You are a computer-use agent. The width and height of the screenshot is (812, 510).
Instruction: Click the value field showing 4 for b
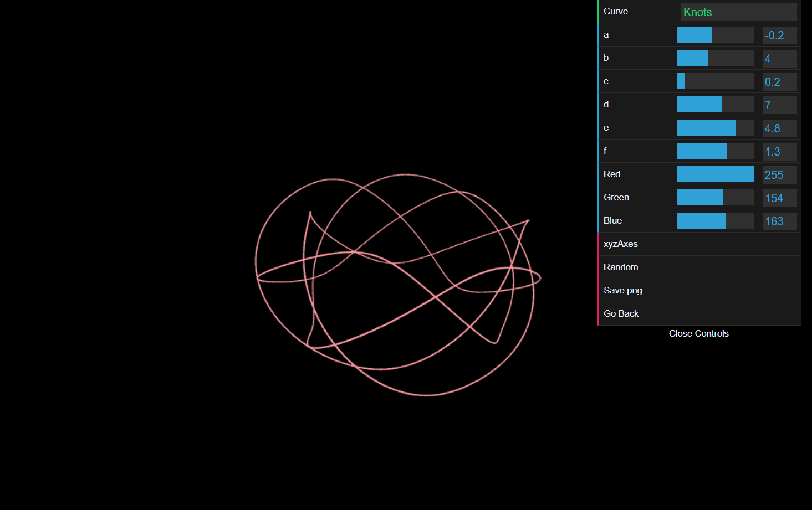pos(779,58)
